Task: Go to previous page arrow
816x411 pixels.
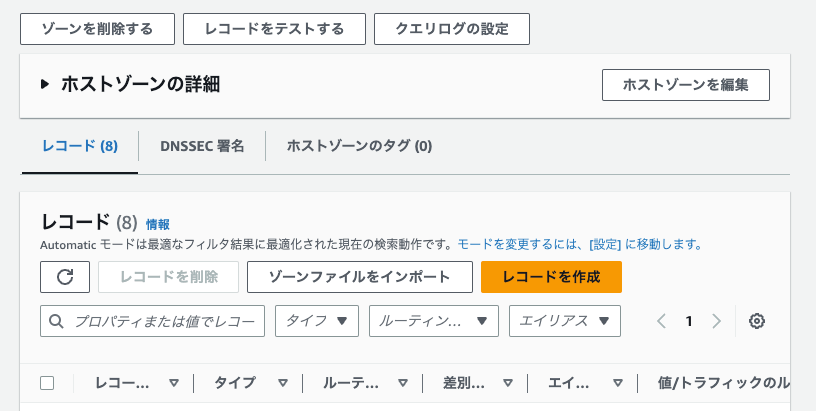Action: point(661,321)
